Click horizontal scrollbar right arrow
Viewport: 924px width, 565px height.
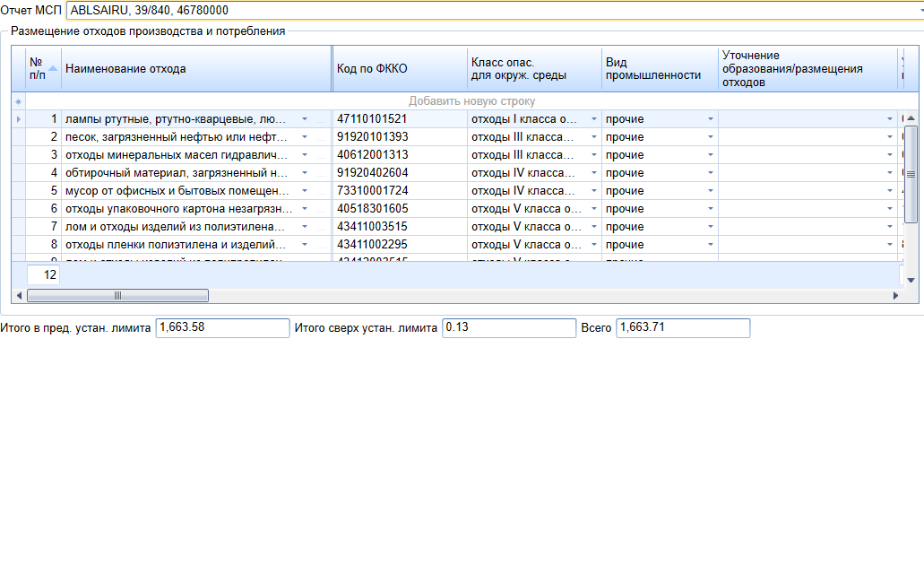click(894, 296)
